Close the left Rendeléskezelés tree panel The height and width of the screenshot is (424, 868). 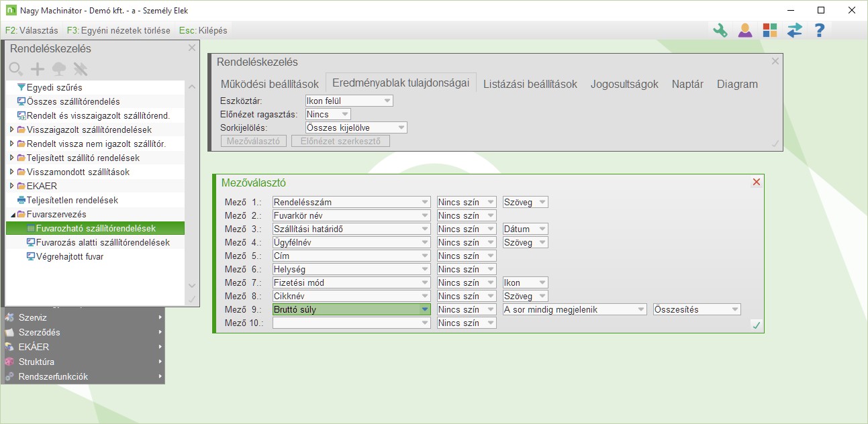[x=191, y=48]
